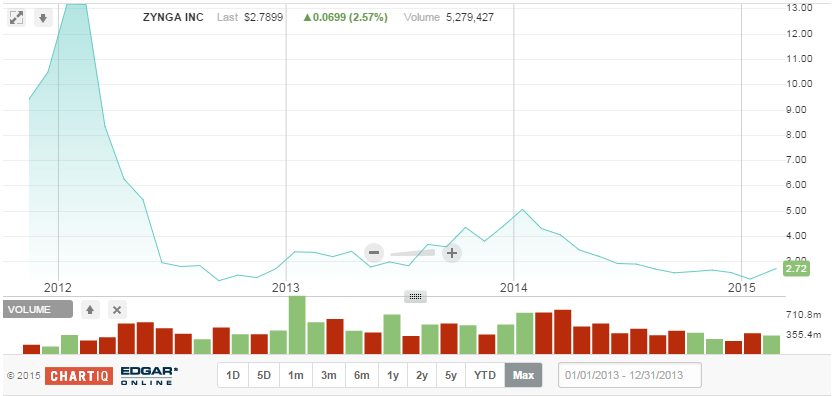Click the 13.00 price axis label
Viewport: 832px width, 396px height.
pos(800,8)
